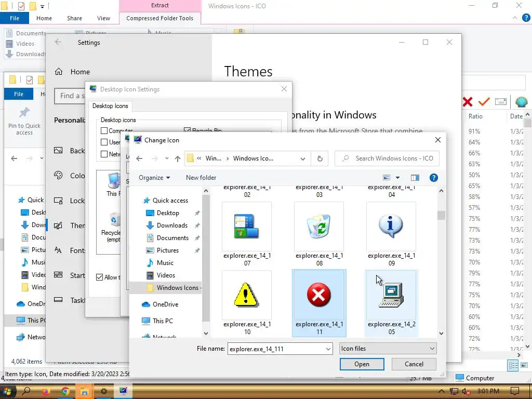The height and width of the screenshot is (399, 532).
Task: Open recent locations dropdown in Change Icon dialog
Action: [x=167, y=158]
